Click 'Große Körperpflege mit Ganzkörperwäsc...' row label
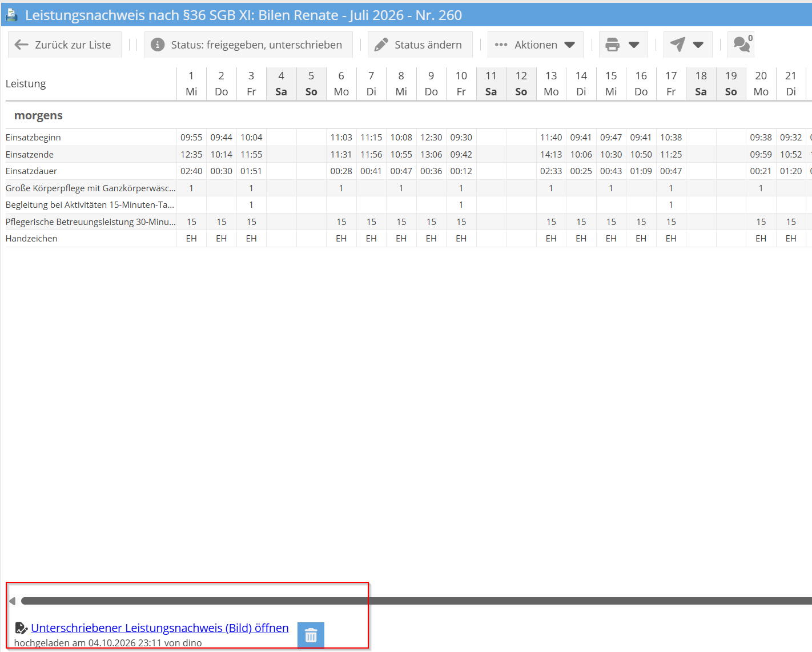Image resolution: width=812 pixels, height=652 pixels. click(x=91, y=188)
